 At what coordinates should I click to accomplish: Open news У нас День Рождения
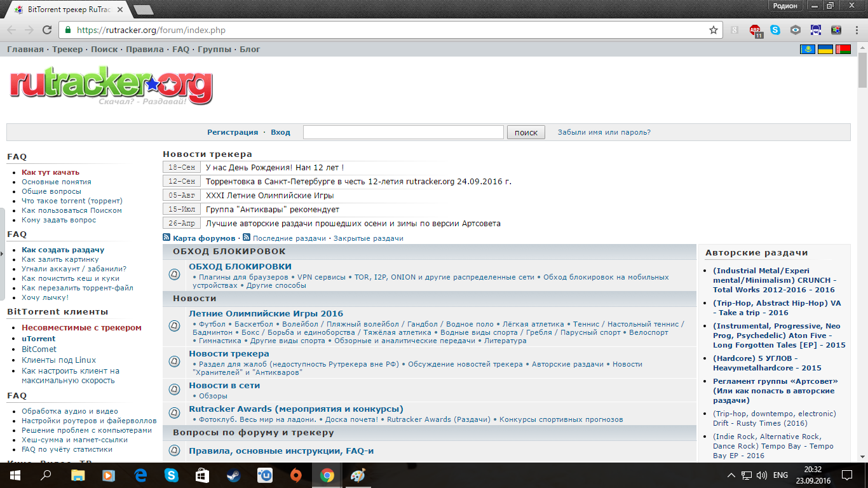[275, 167]
